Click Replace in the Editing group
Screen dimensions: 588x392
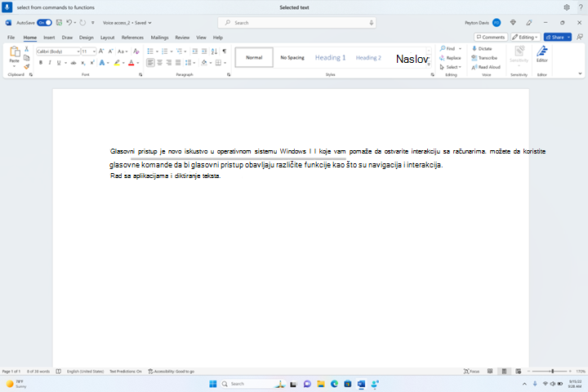tap(450, 58)
